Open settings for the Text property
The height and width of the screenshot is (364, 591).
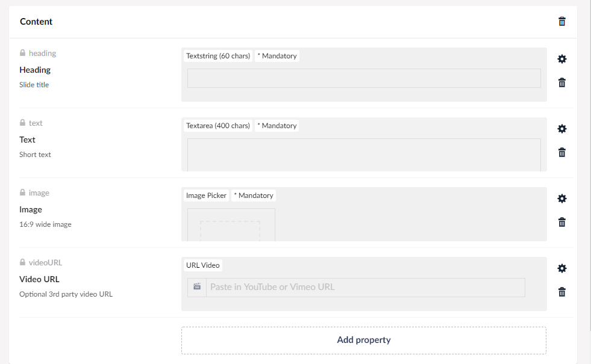point(561,128)
